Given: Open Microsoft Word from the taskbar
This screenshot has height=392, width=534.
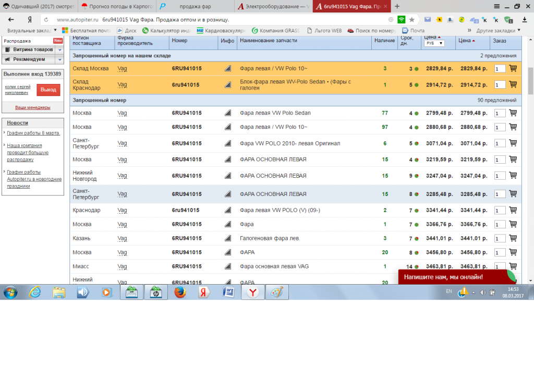Looking at the screenshot, I should [x=228, y=292].
